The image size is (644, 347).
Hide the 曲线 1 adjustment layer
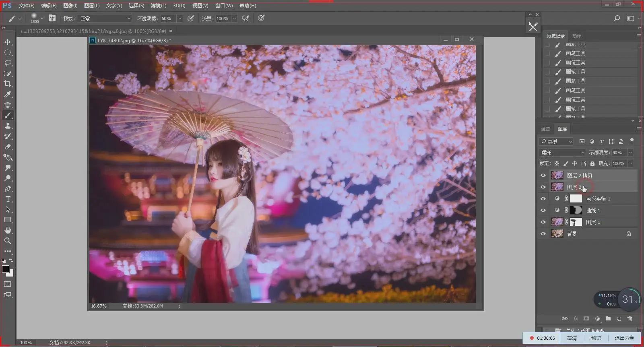(543, 211)
